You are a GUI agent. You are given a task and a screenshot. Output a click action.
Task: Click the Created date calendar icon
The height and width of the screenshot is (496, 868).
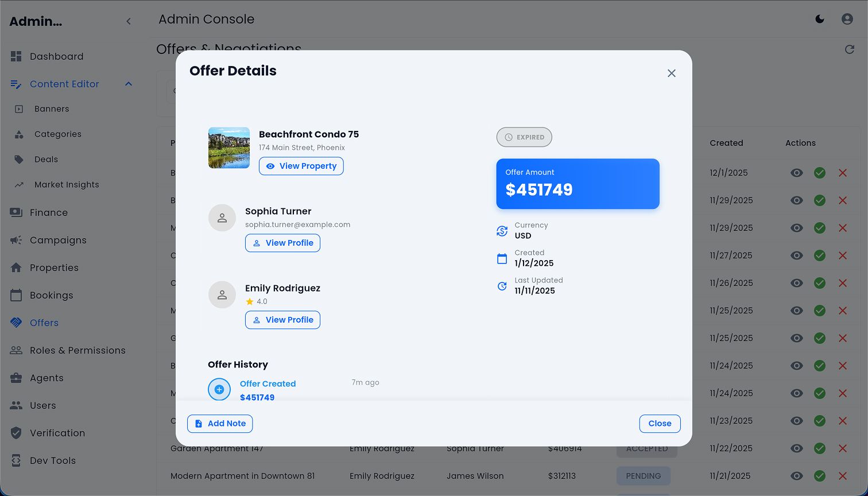[502, 258]
